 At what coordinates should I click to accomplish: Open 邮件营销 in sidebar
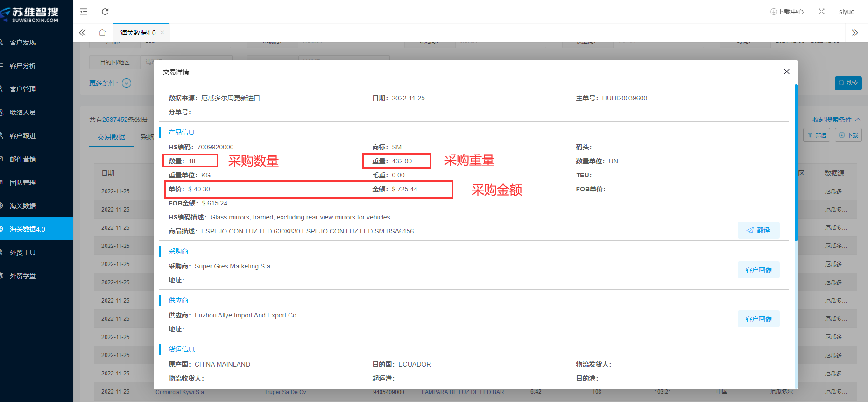[x=36, y=159]
